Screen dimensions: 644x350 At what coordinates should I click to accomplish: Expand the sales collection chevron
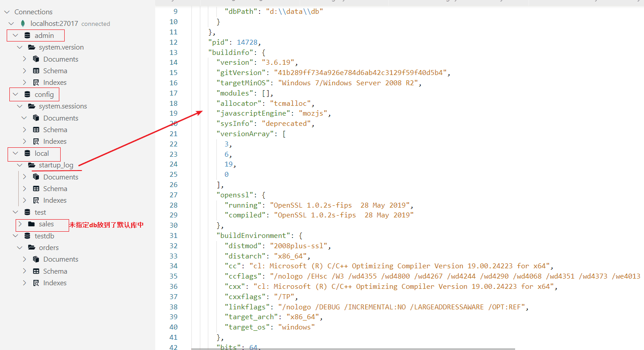(20, 224)
